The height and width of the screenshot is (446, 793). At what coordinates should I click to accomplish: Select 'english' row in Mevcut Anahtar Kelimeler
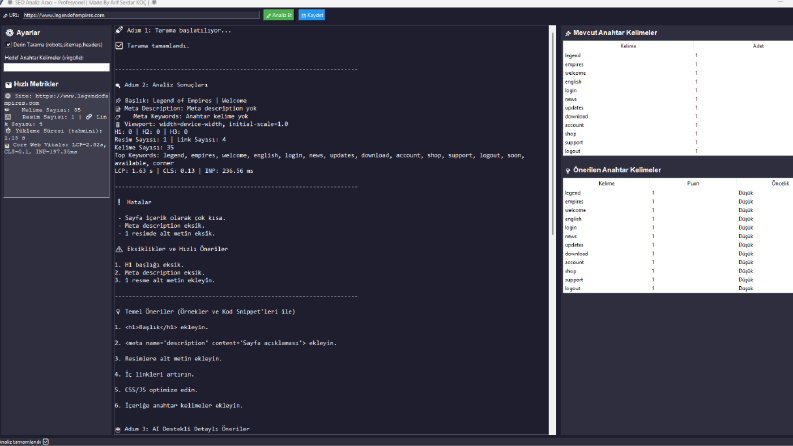click(678, 81)
